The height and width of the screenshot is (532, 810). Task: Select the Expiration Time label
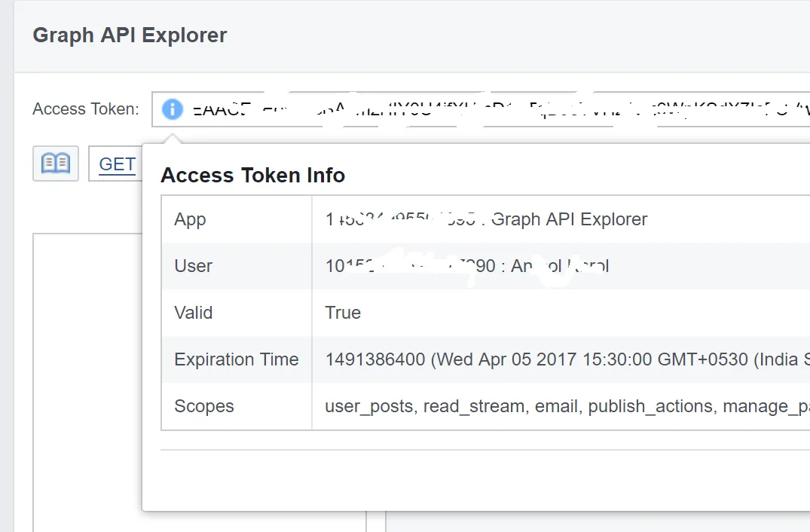[x=236, y=359]
